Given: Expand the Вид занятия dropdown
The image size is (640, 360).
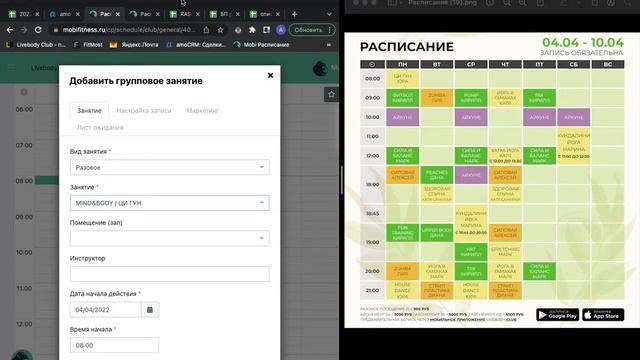Looking at the screenshot, I should click(x=169, y=167).
